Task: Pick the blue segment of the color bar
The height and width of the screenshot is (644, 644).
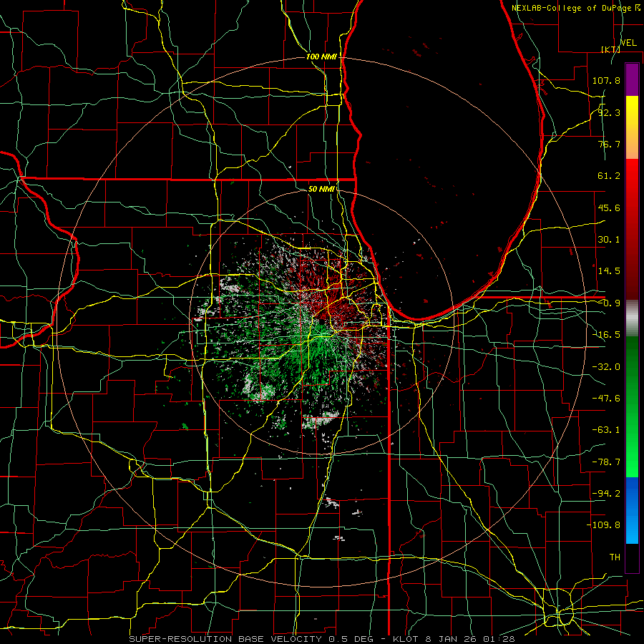Action: [632, 510]
